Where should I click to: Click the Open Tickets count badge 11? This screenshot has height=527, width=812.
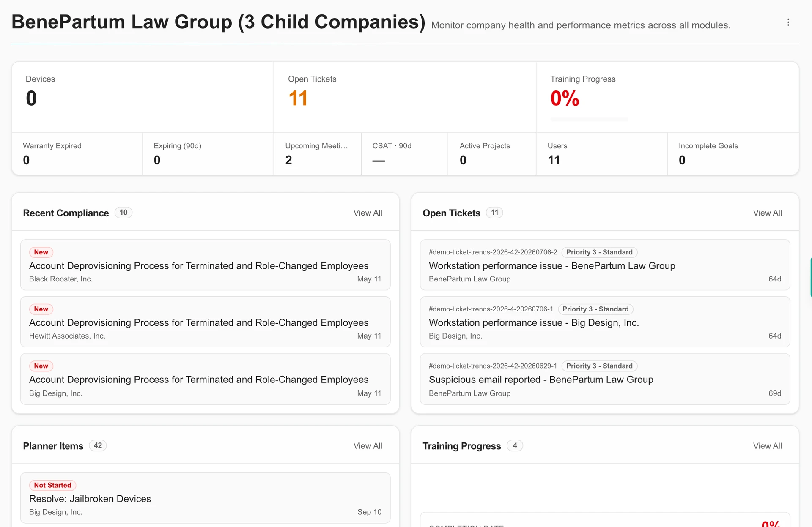click(x=494, y=213)
